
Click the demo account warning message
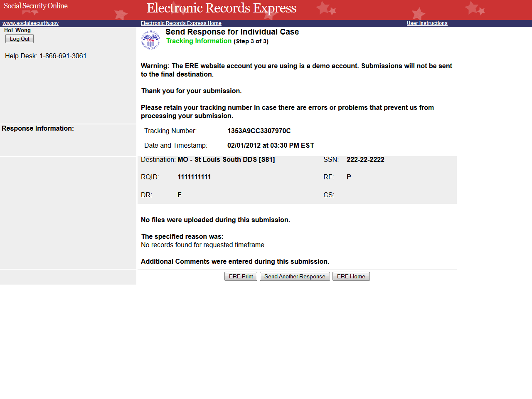coord(296,70)
